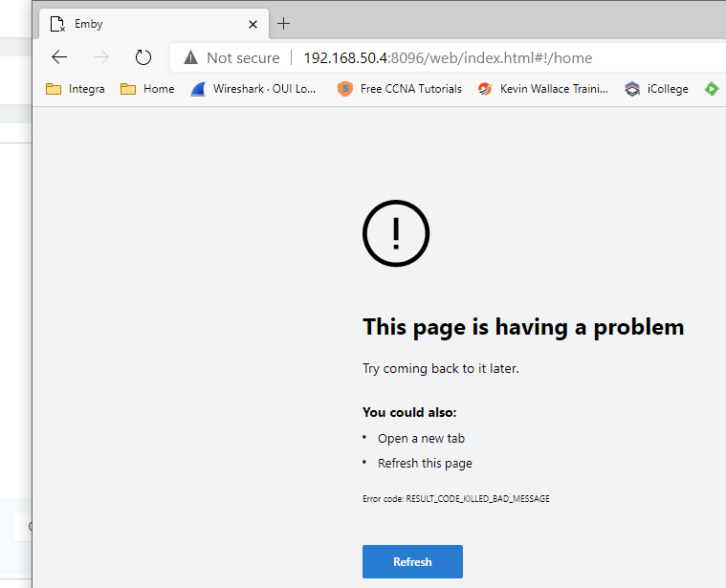Screen dimensions: 726x588
Task: Click the green diamond bookmark icon
Action: click(x=712, y=89)
